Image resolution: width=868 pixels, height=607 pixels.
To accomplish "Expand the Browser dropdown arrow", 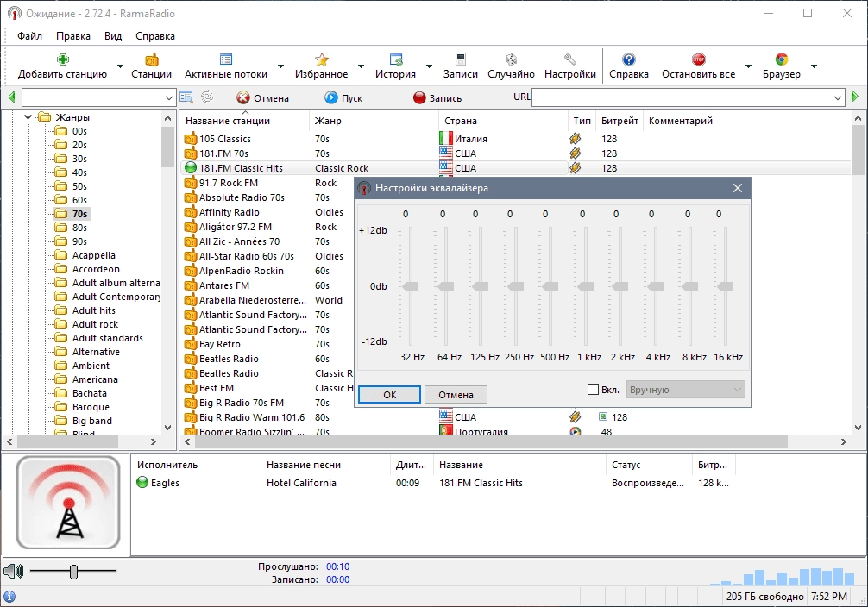I will (x=814, y=66).
